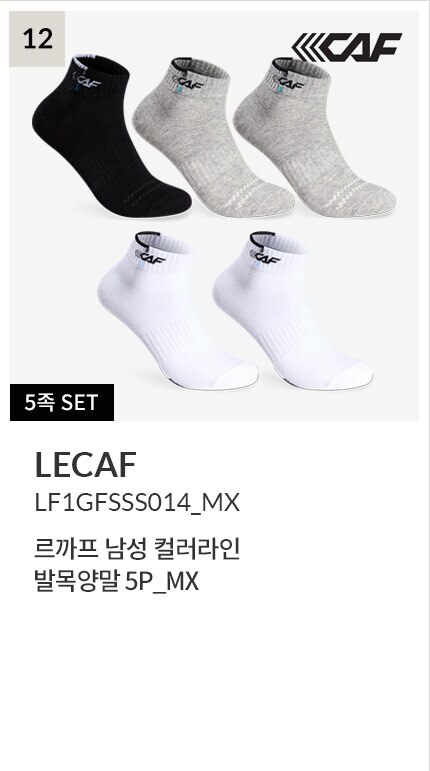Open the LECAF brand name link
This screenshot has height=771, width=430.
(86, 465)
